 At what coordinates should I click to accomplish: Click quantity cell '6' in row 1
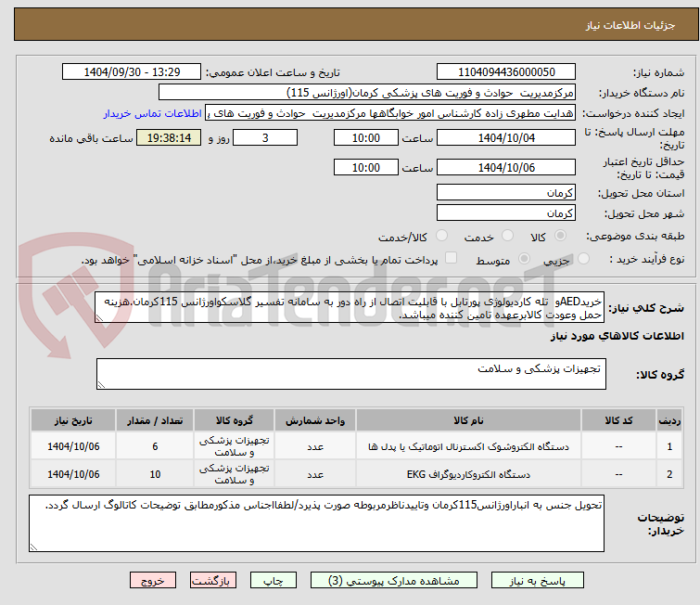point(155,446)
